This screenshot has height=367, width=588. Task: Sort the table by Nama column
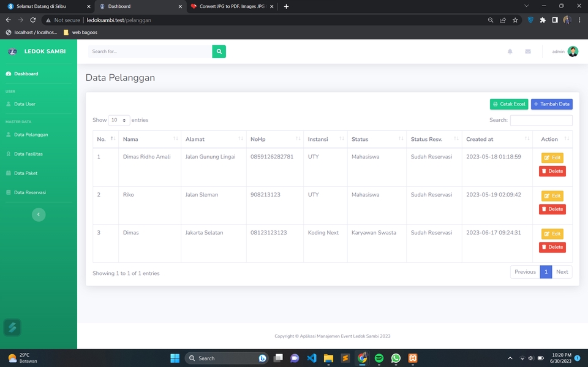pyautogui.click(x=149, y=139)
